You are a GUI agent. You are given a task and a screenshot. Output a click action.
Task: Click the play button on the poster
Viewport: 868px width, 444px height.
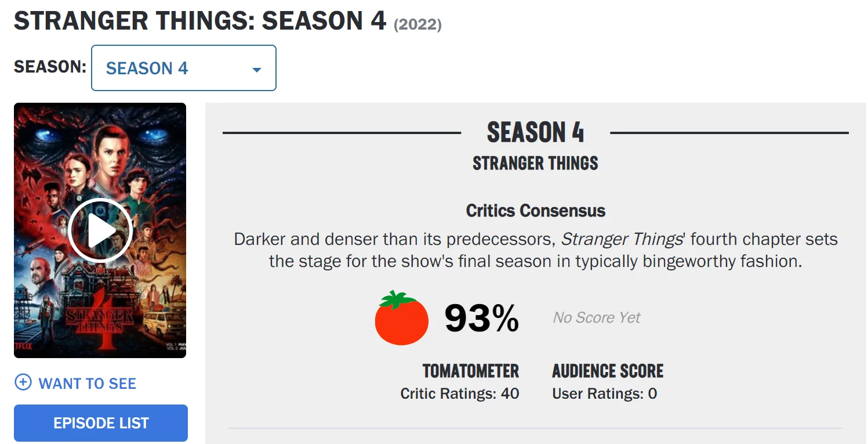click(100, 231)
